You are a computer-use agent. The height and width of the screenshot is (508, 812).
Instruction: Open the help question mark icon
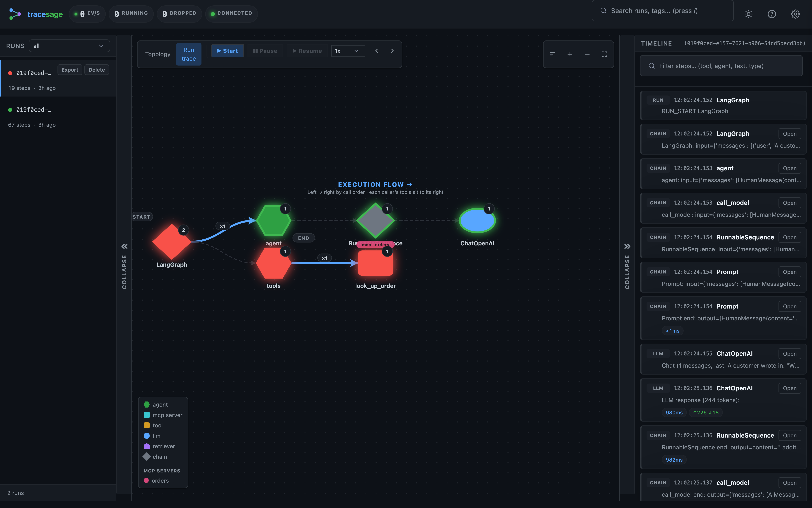coord(772,14)
